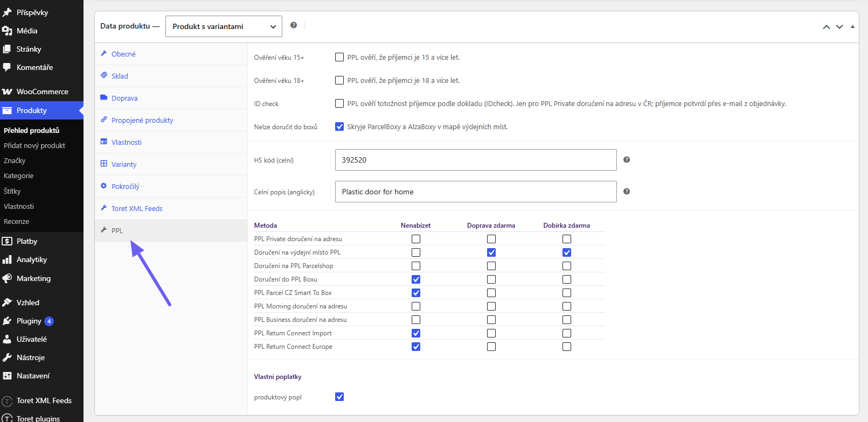Click the Pluginy plug icon

coord(7,321)
